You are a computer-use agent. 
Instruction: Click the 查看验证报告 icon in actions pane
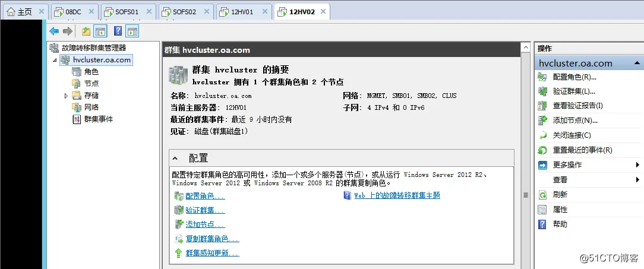click(x=542, y=106)
